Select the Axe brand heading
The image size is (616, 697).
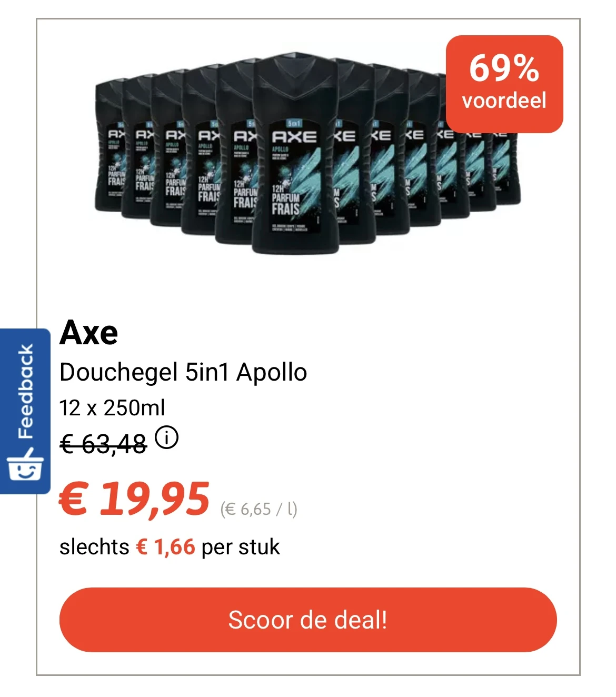pyautogui.click(x=89, y=333)
